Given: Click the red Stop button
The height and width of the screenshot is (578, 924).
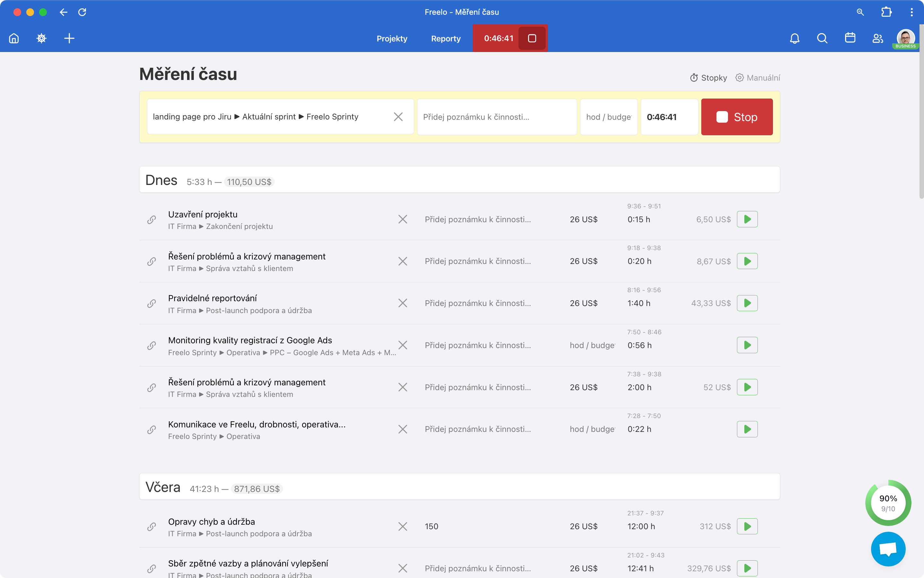Looking at the screenshot, I should [x=737, y=117].
